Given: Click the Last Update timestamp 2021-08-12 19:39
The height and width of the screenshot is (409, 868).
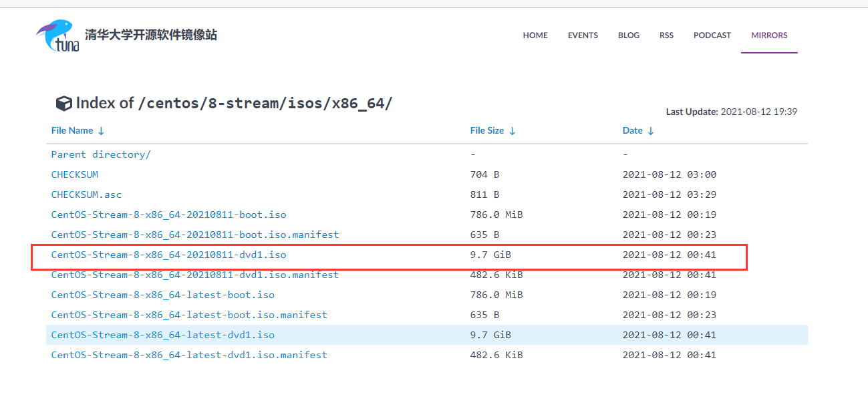Looking at the screenshot, I should 758,112.
